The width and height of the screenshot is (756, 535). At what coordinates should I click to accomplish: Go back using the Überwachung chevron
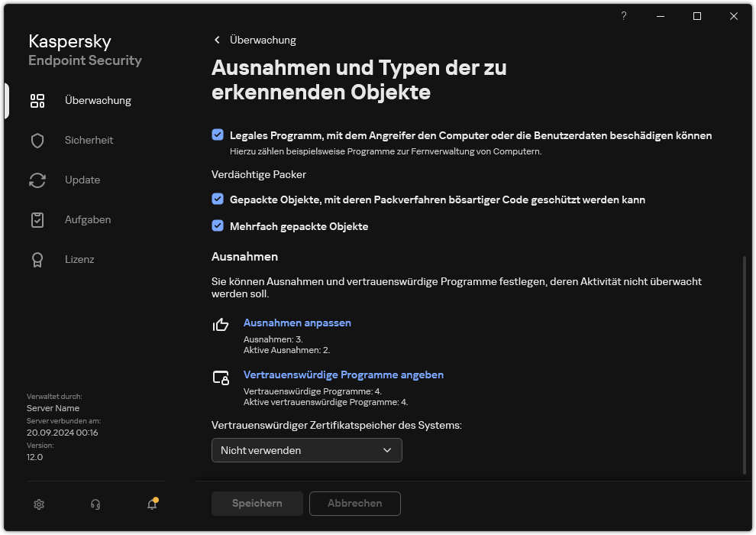(x=216, y=40)
